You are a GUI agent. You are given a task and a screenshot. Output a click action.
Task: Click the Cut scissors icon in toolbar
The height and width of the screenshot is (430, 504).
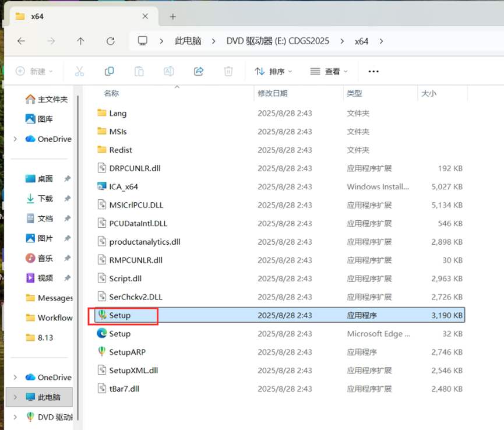(79, 71)
